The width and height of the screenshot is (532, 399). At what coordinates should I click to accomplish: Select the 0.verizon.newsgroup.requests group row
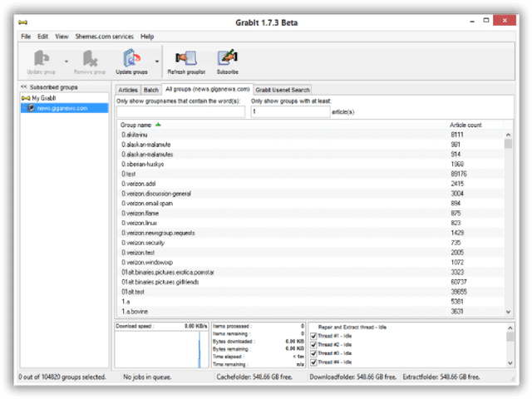point(310,233)
